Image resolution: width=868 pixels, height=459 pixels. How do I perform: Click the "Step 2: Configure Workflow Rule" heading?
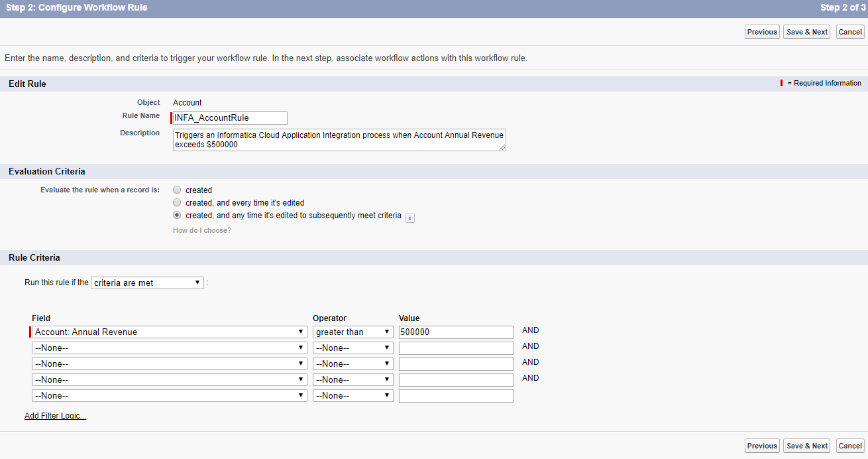tap(76, 8)
